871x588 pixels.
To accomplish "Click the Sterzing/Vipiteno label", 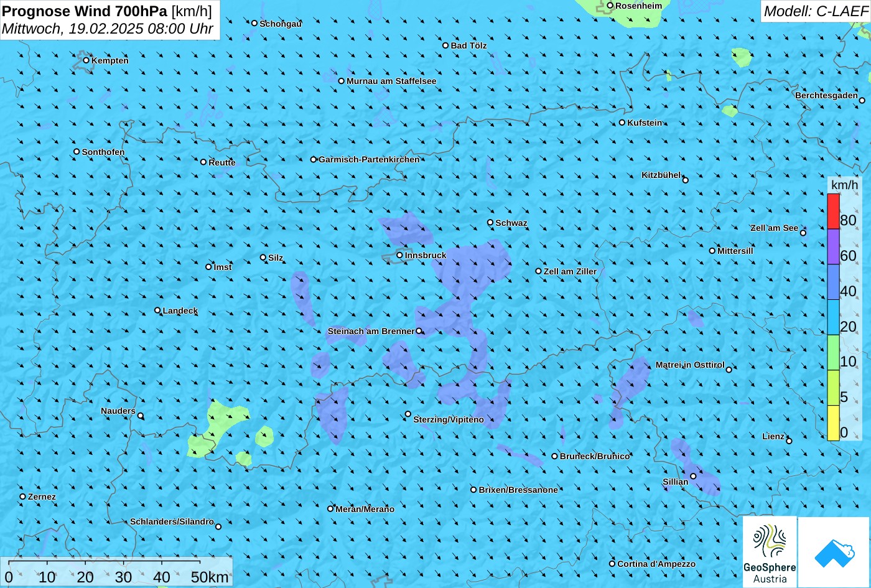I will [x=449, y=419].
